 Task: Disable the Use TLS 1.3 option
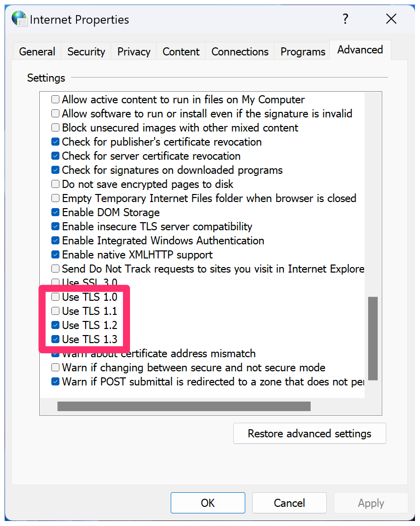tap(55, 340)
